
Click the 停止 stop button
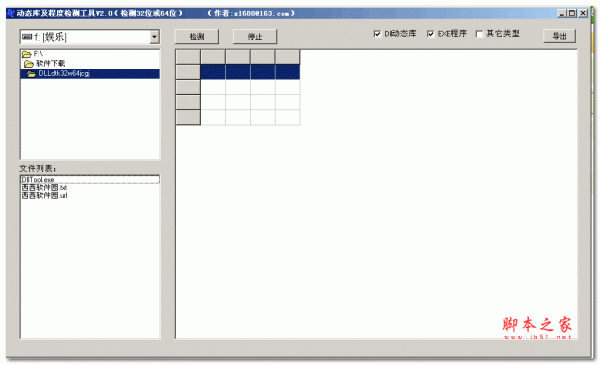(x=255, y=36)
